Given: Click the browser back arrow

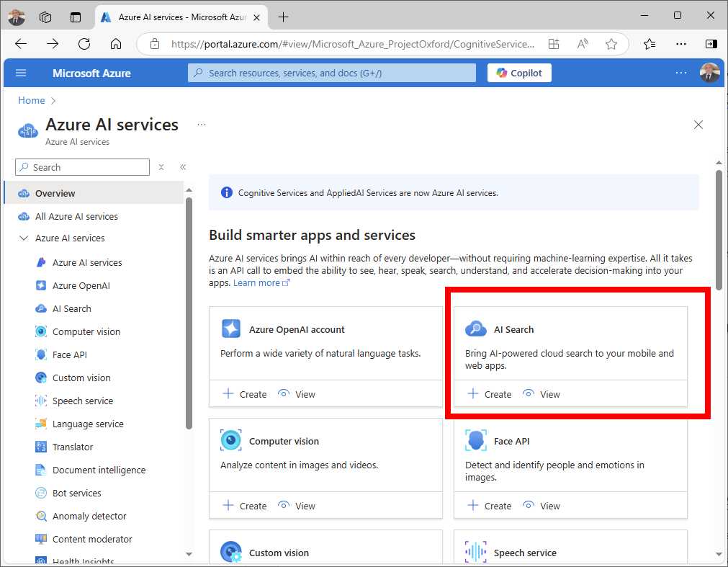Looking at the screenshot, I should [x=21, y=44].
